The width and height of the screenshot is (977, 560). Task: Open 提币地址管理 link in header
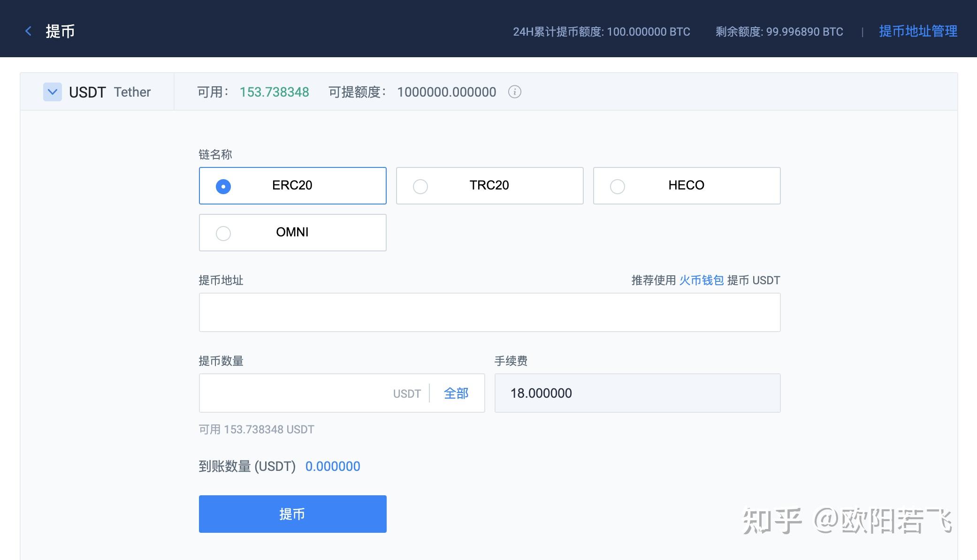918,31
